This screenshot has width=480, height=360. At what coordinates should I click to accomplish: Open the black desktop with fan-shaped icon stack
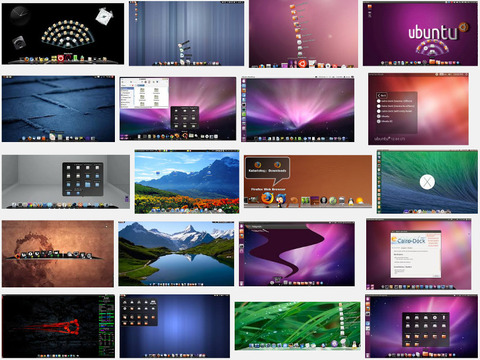point(63,34)
